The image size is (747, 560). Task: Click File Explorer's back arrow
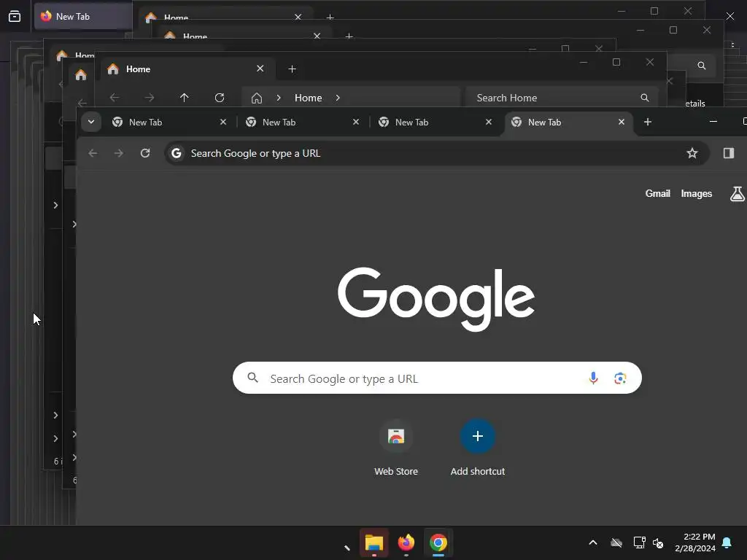pos(115,98)
